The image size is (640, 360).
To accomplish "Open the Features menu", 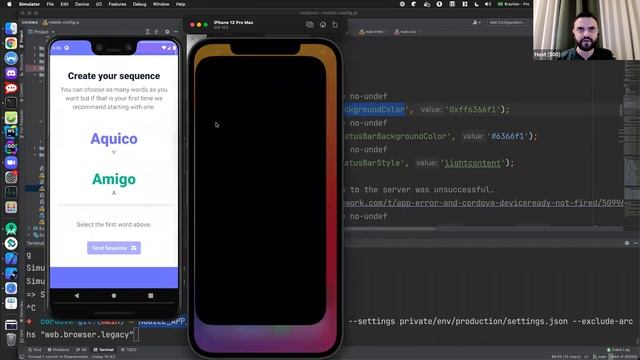I will click(x=117, y=4).
